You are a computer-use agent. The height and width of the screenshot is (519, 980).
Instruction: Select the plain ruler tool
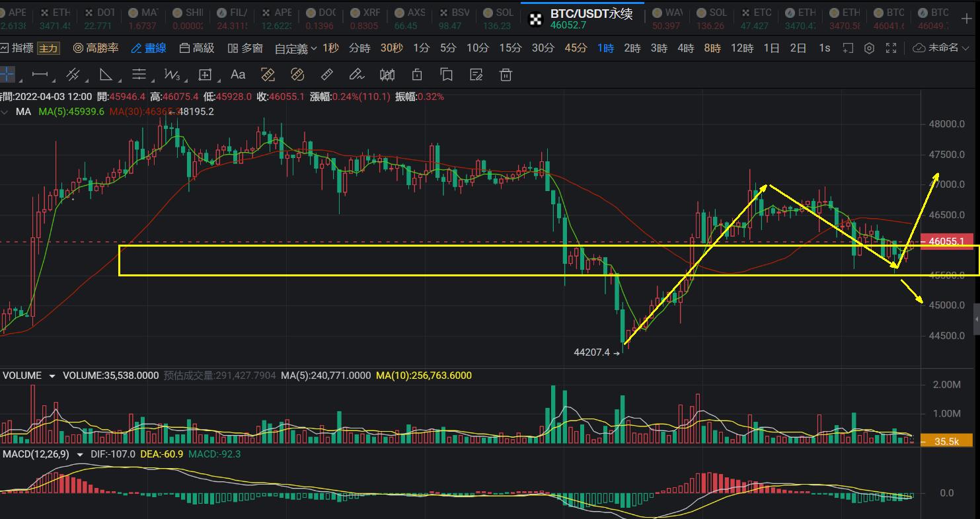[326, 75]
